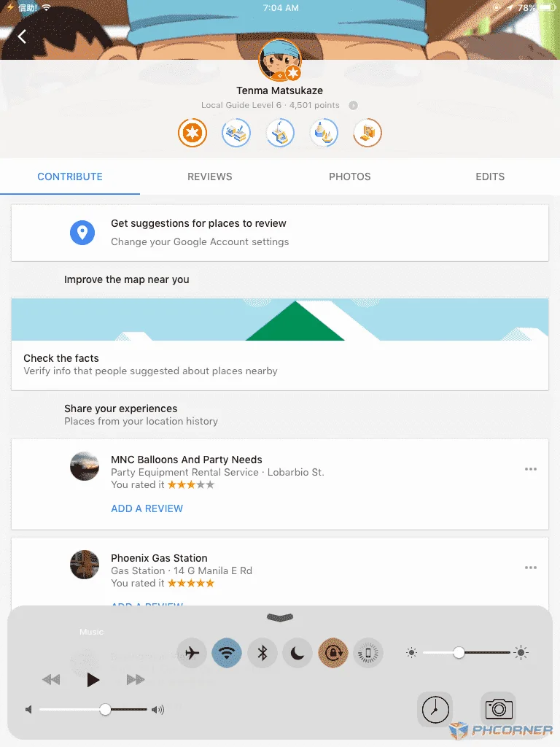This screenshot has height=747, width=560.
Task: Switch to the Edits tab
Action: coord(490,177)
